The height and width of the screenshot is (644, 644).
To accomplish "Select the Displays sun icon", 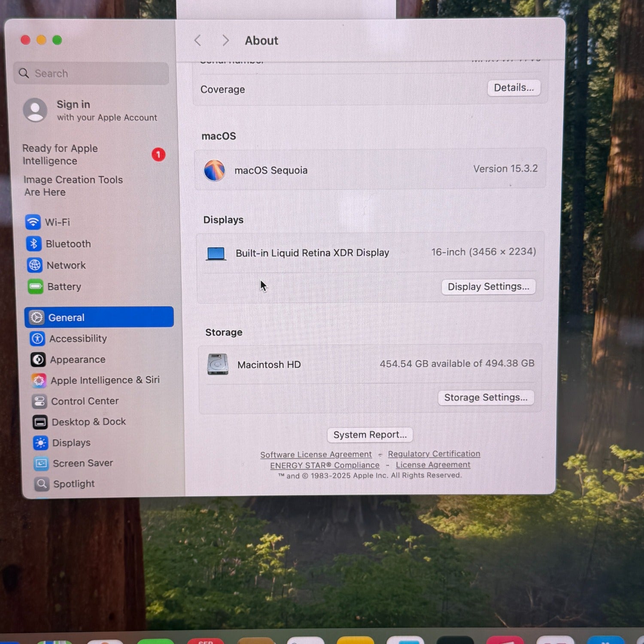I will point(41,443).
